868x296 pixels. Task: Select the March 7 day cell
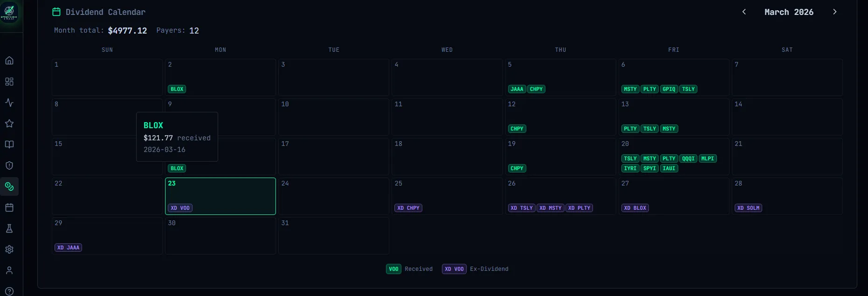click(x=787, y=77)
